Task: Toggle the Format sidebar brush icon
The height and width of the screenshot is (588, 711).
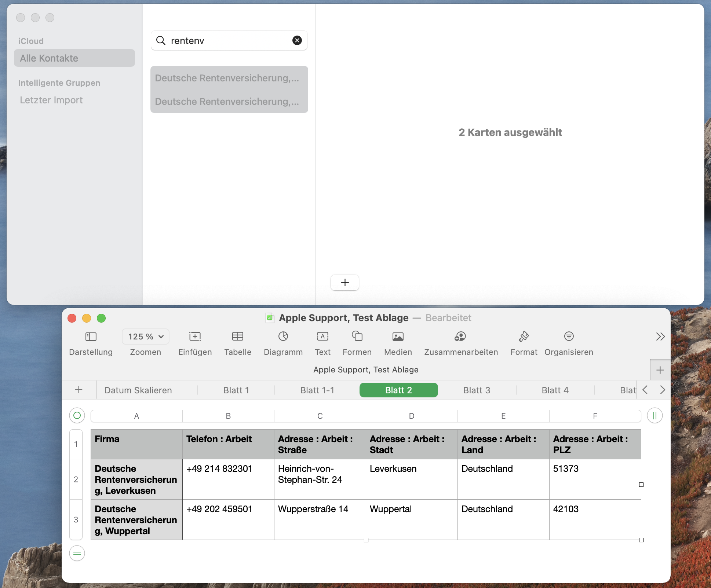Action: tap(524, 337)
